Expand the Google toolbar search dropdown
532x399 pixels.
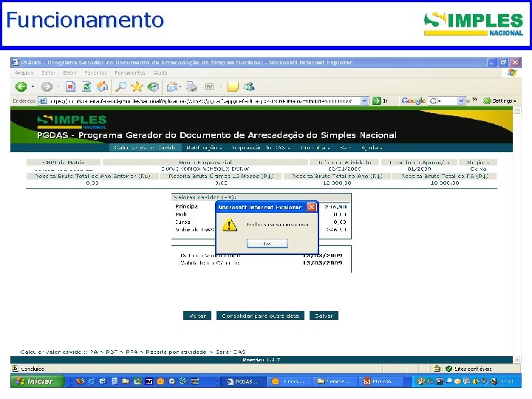461,100
